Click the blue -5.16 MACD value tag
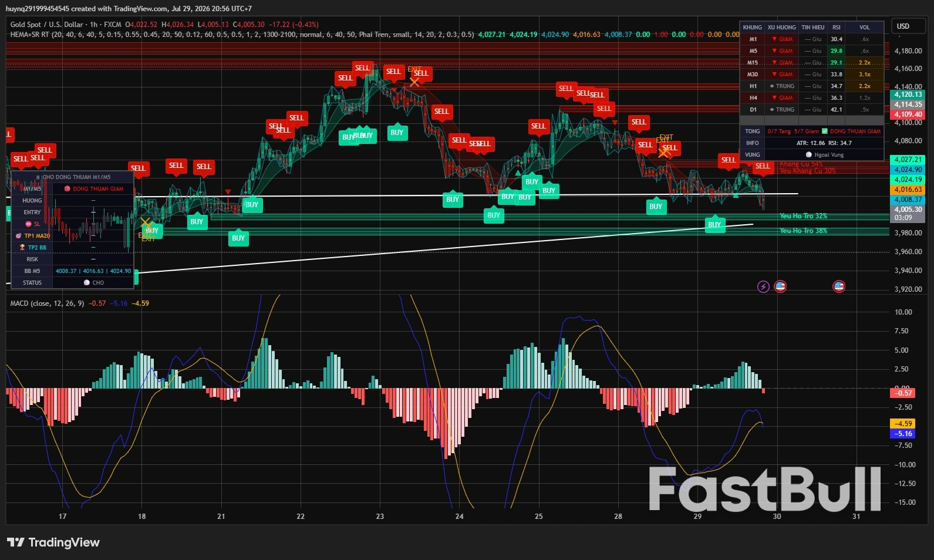 tap(902, 434)
